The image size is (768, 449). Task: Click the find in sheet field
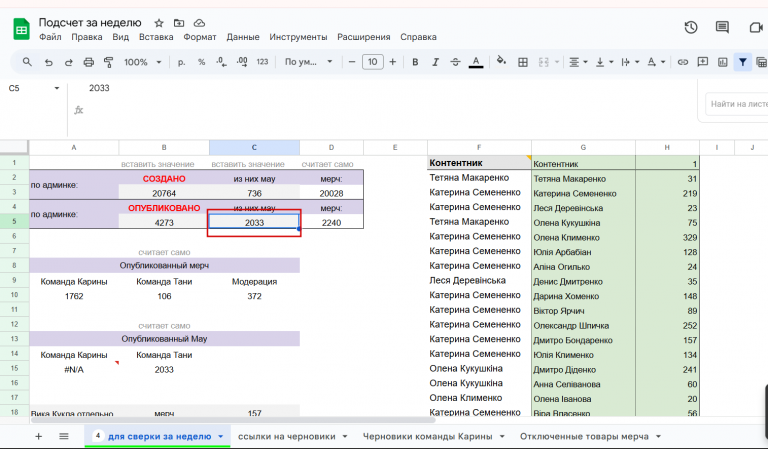coord(737,104)
